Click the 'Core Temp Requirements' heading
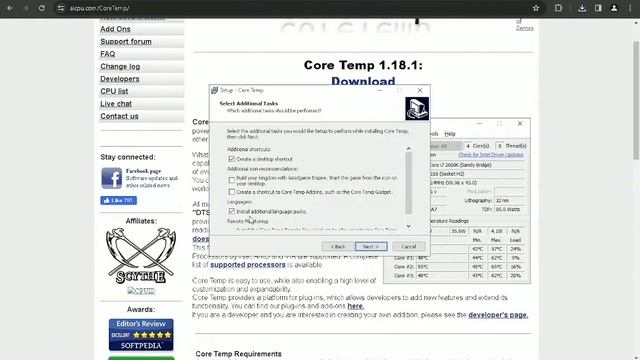The width and height of the screenshot is (640, 360). pyautogui.click(x=238, y=354)
